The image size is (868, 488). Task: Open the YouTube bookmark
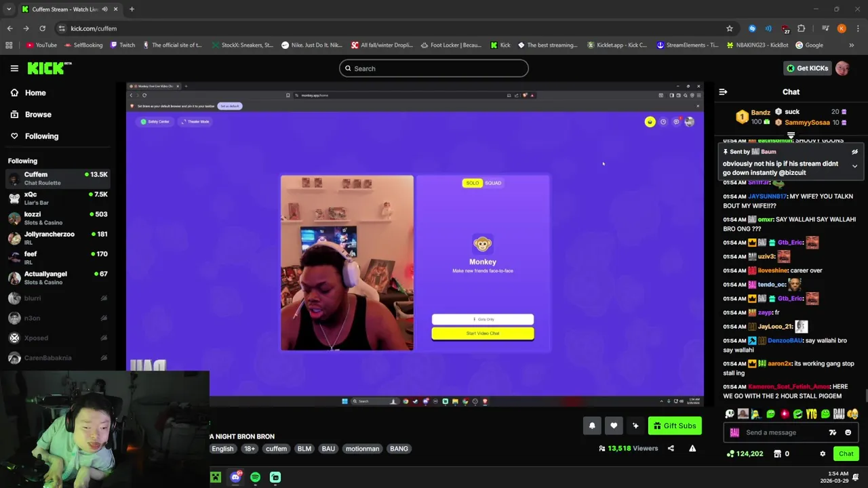point(41,45)
